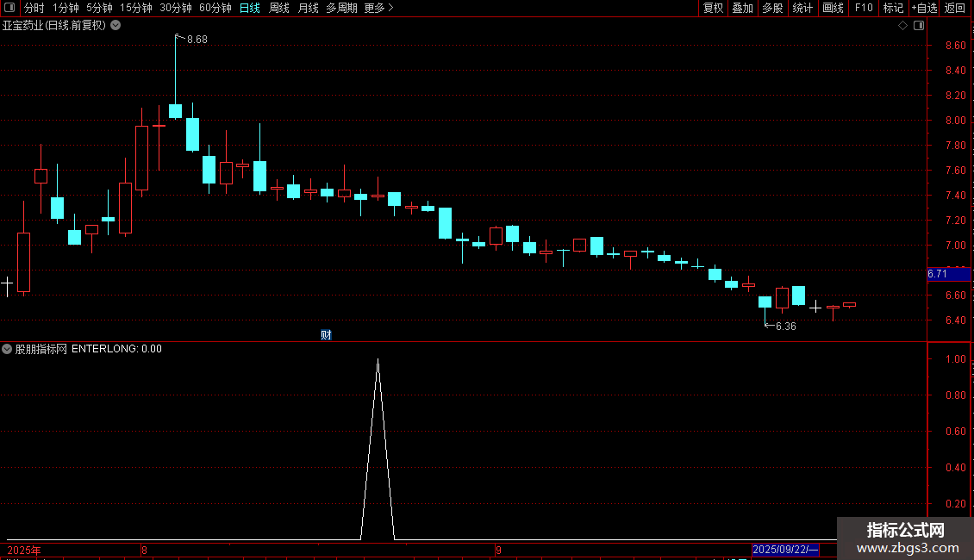The height and width of the screenshot is (560, 974).
Task: Switch to 周线 weekly chart
Action: click(279, 8)
